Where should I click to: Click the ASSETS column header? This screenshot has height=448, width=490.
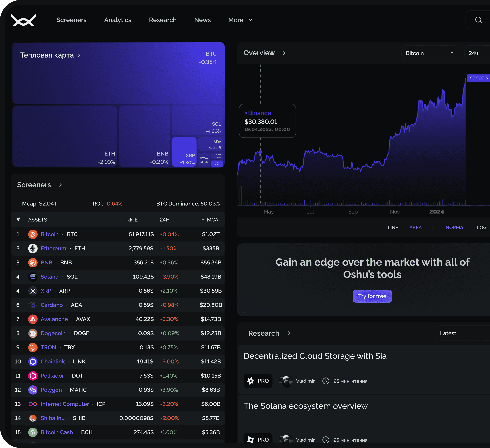[x=37, y=220]
